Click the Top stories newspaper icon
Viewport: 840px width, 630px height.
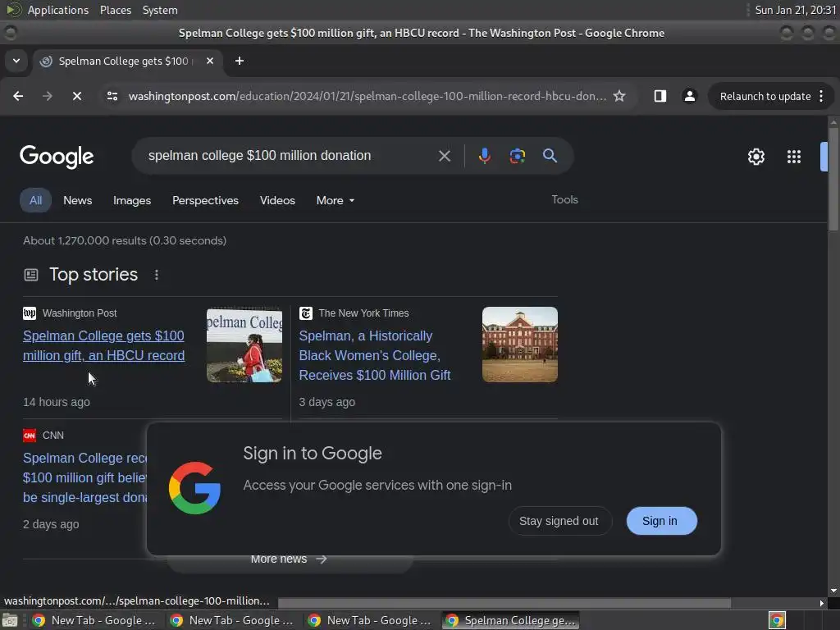click(31, 275)
